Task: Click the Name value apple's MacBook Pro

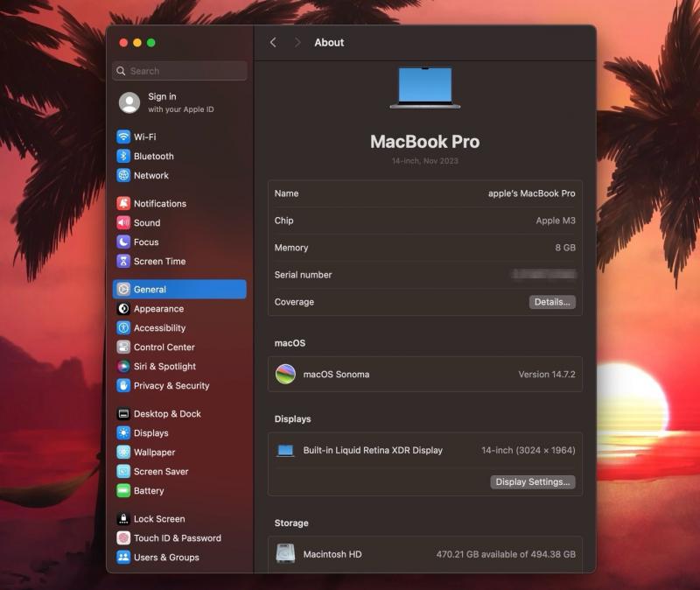Action: tap(531, 193)
